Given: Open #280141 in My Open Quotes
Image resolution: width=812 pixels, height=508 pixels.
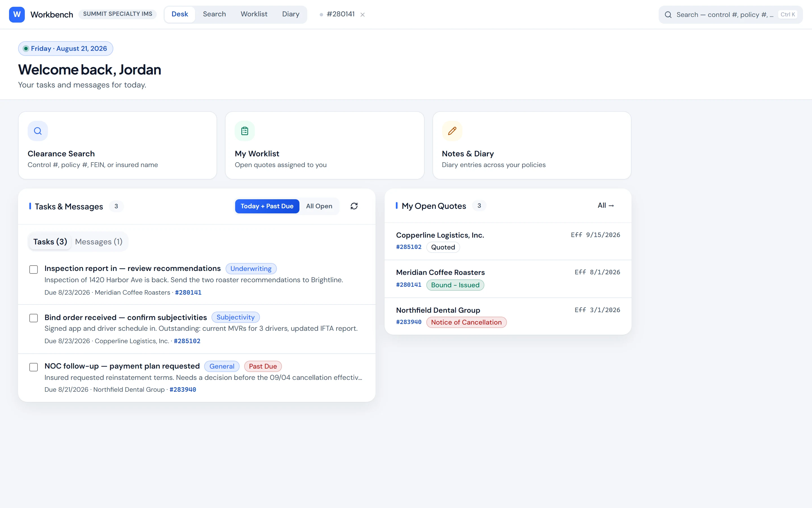Looking at the screenshot, I should click(409, 285).
